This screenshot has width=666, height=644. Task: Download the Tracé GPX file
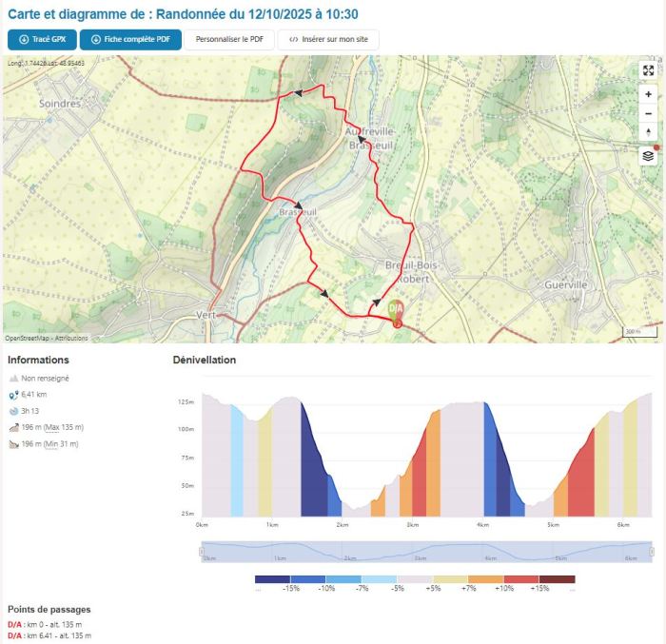(41, 40)
